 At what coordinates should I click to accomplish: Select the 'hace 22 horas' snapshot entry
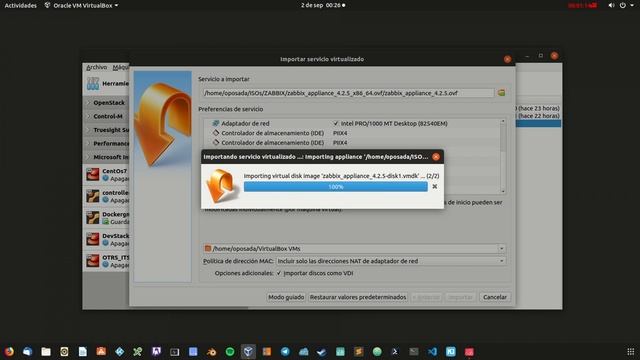coord(538,116)
